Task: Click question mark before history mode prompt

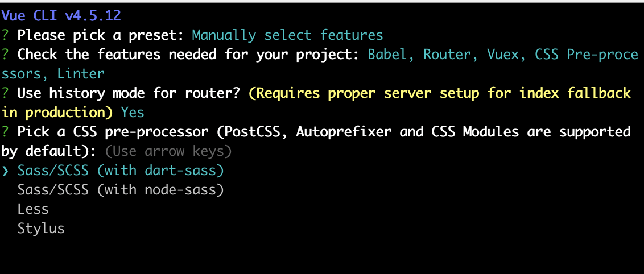Action: tap(5, 93)
